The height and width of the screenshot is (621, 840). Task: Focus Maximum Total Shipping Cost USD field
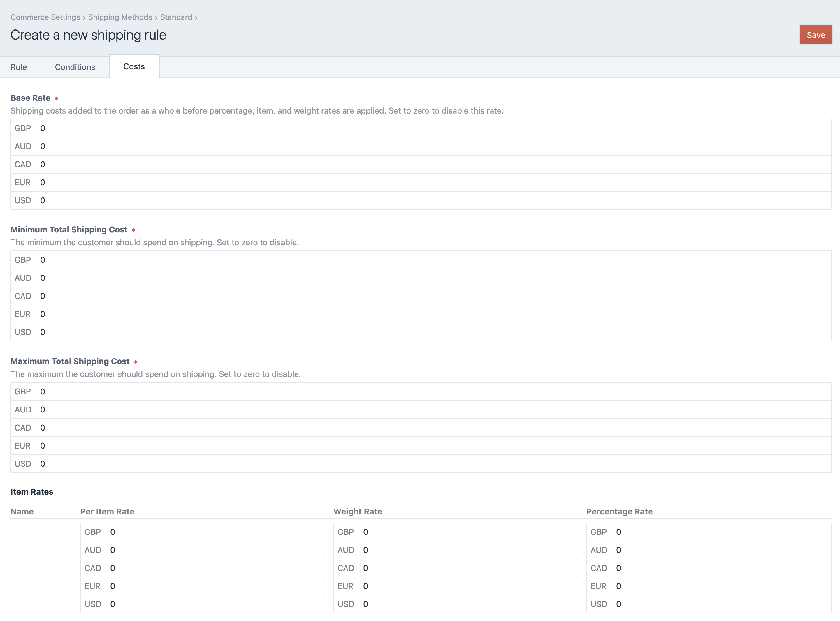(x=433, y=463)
